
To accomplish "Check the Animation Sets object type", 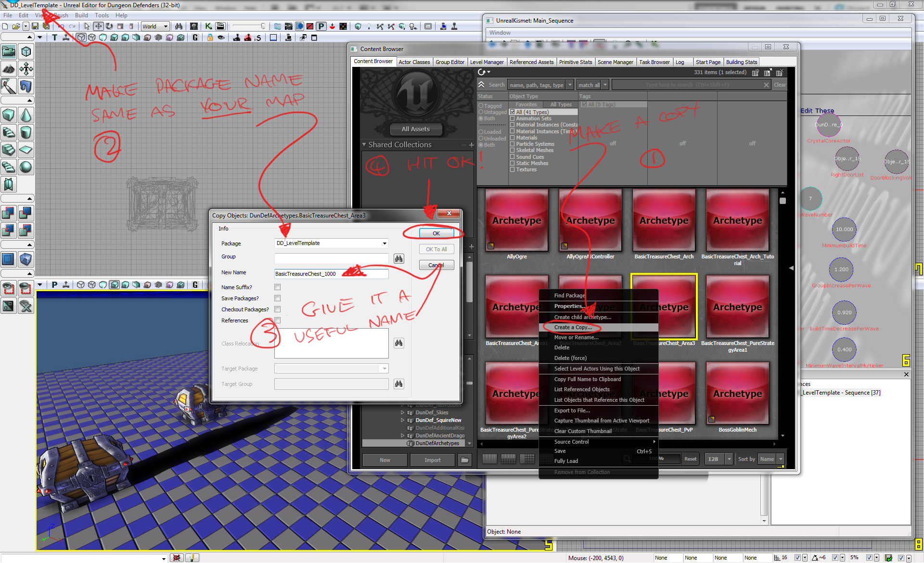I will click(x=513, y=118).
